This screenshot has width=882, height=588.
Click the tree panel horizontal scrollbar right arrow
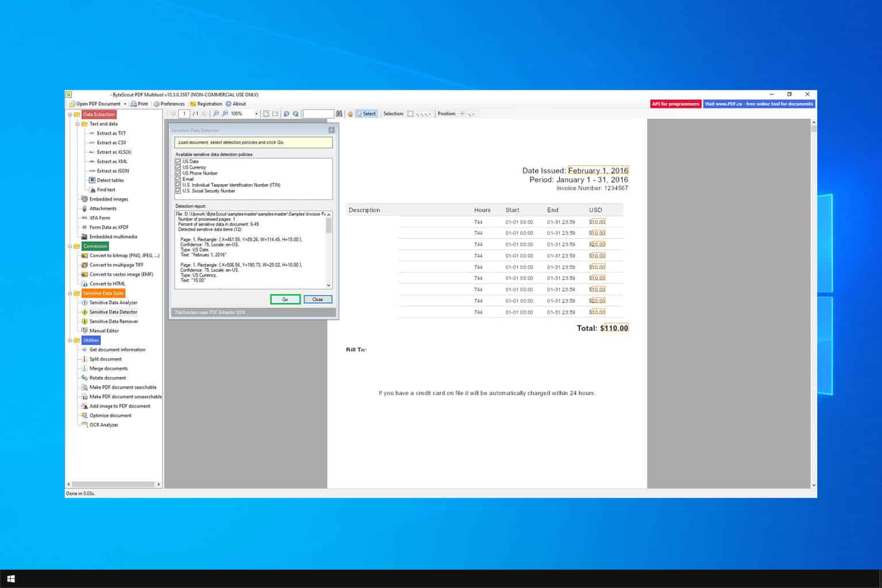coord(158,484)
